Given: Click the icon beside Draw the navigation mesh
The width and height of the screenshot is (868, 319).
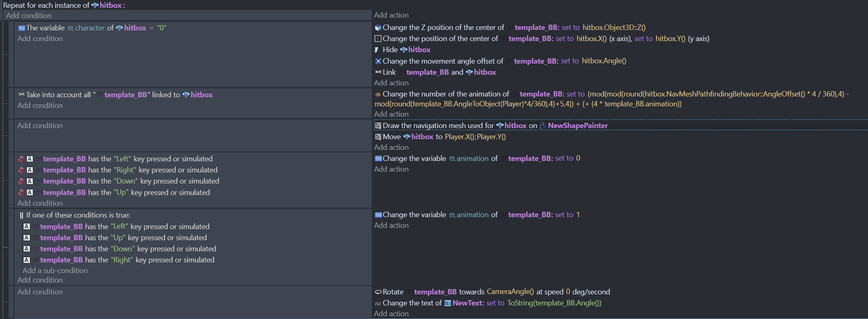Looking at the screenshot, I should pyautogui.click(x=378, y=126).
